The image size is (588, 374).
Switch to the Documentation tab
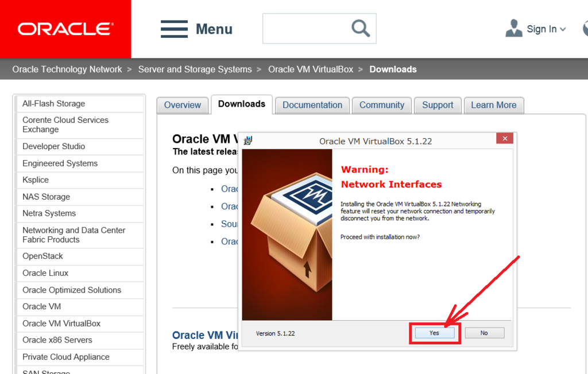(x=312, y=105)
